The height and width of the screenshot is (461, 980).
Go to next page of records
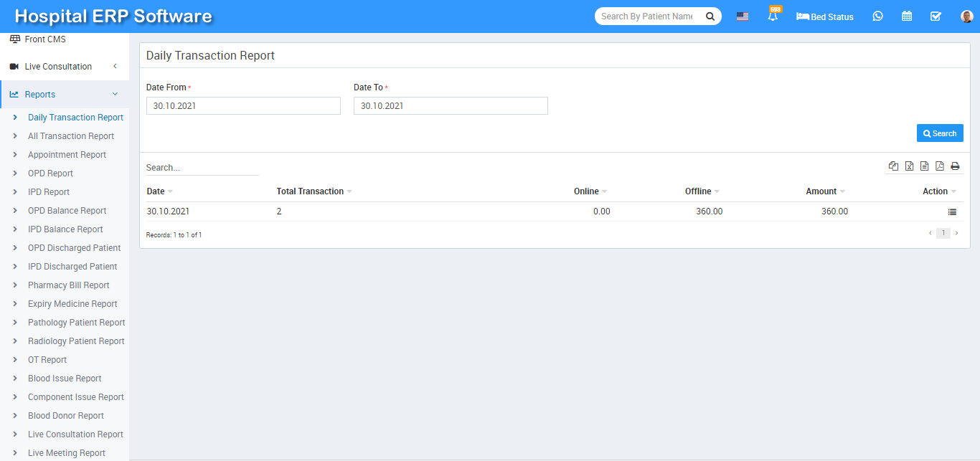[x=956, y=233]
